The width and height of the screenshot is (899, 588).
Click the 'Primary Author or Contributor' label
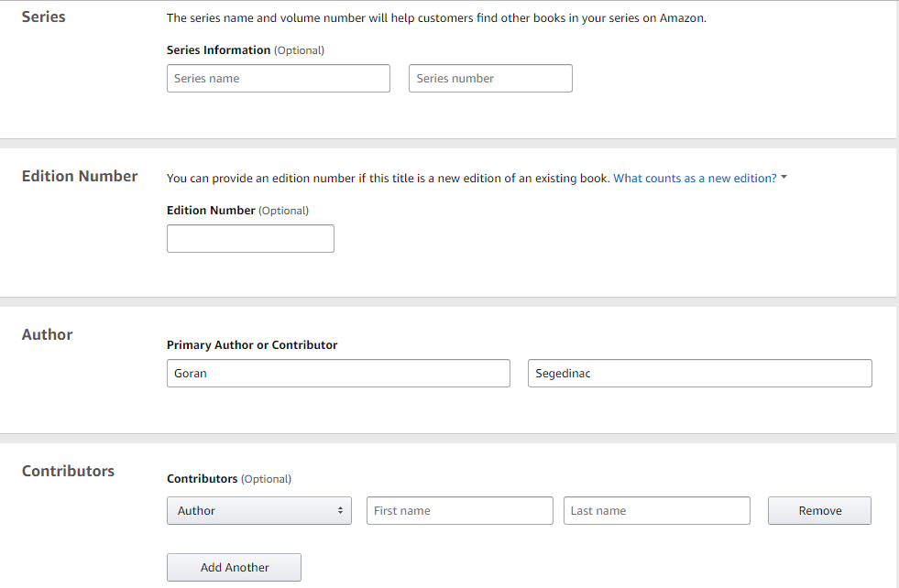coord(252,345)
